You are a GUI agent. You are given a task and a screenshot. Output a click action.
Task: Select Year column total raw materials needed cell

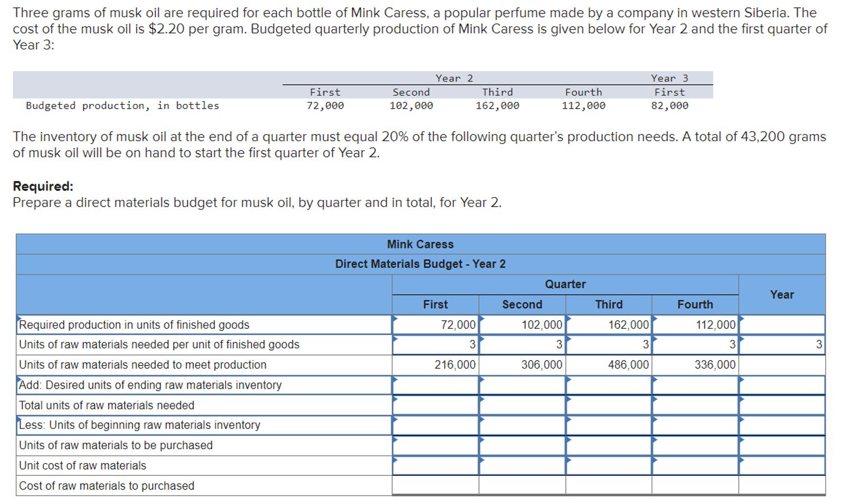point(782,405)
